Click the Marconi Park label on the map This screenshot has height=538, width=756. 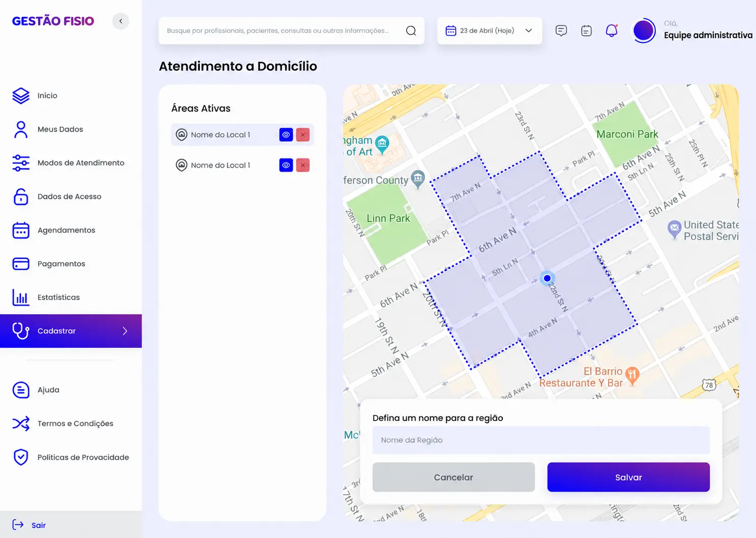(x=627, y=134)
